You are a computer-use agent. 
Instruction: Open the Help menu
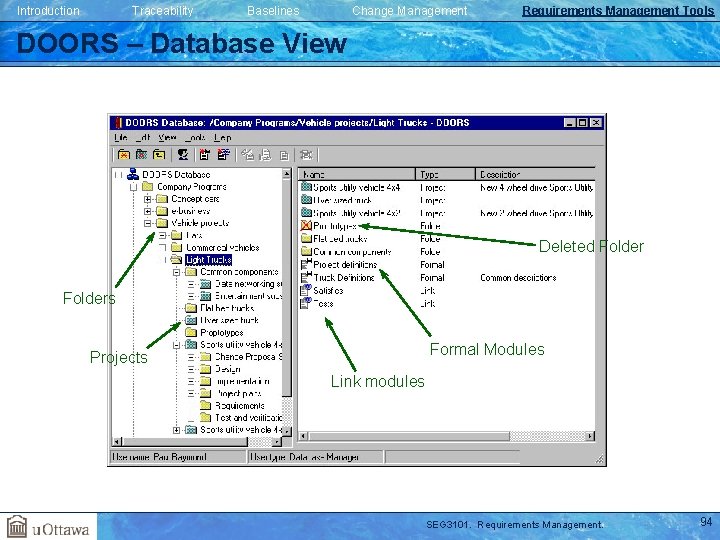pos(223,137)
